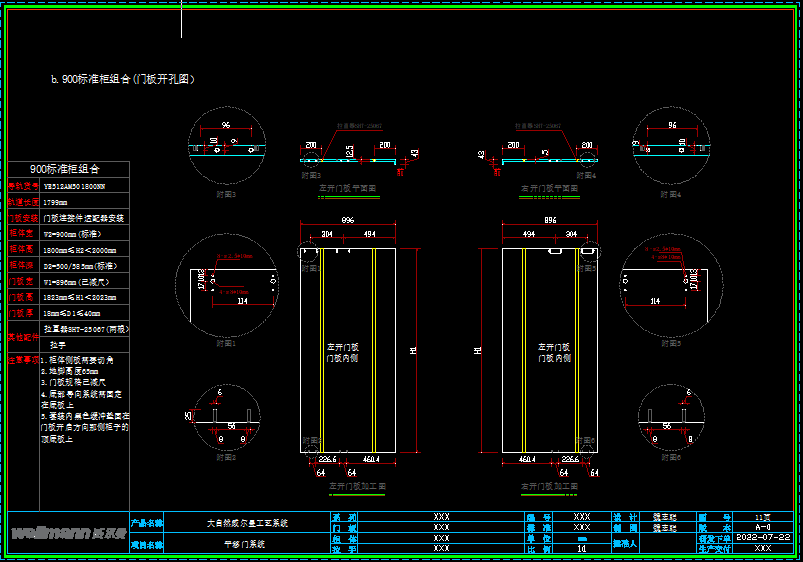This screenshot has width=803, height=562.
Task: Click the 平移门系统 project name cell
Action: (x=247, y=546)
